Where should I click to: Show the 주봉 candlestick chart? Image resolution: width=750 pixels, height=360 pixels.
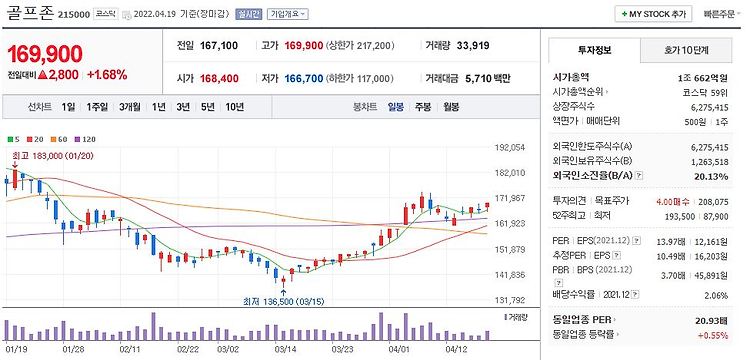click(x=423, y=107)
